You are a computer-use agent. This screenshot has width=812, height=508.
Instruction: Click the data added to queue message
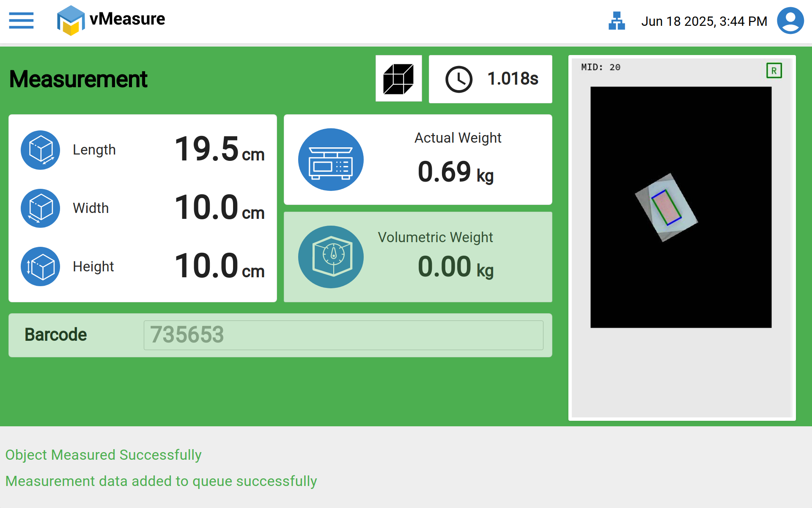point(161,481)
